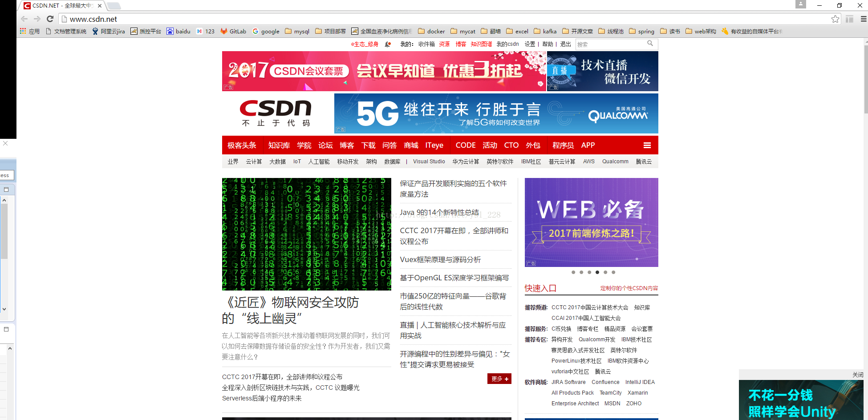Open the spring bookmark folder
The width and height of the screenshot is (868, 420).
641,31
